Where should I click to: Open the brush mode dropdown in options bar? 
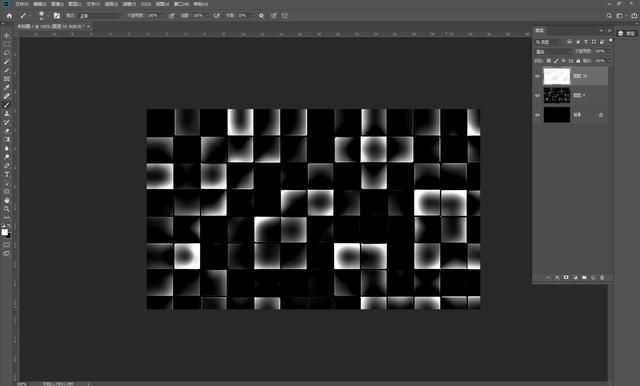click(x=100, y=16)
